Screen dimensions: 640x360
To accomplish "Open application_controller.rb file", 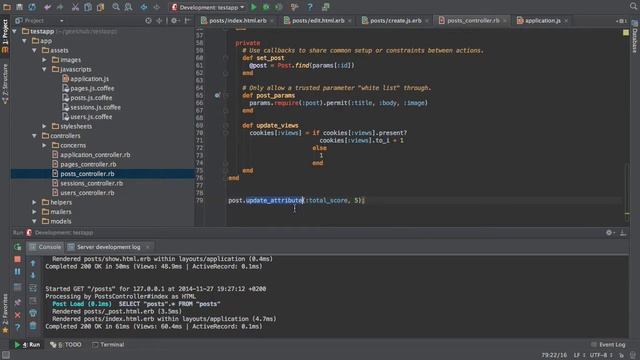I will coord(91,155).
